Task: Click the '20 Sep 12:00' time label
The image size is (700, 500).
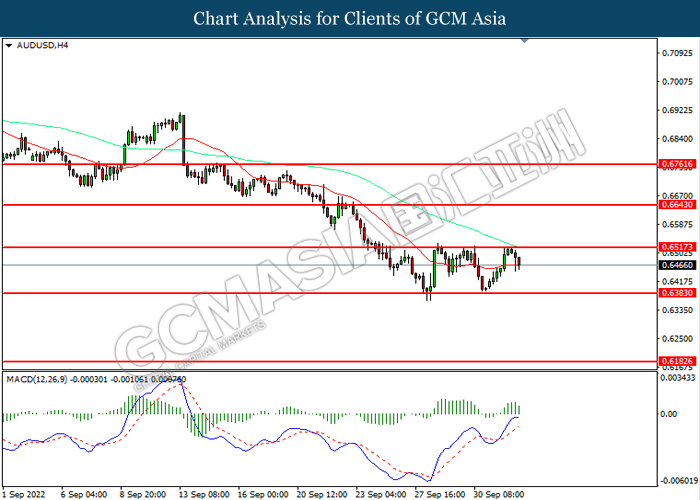Action: 322,494
